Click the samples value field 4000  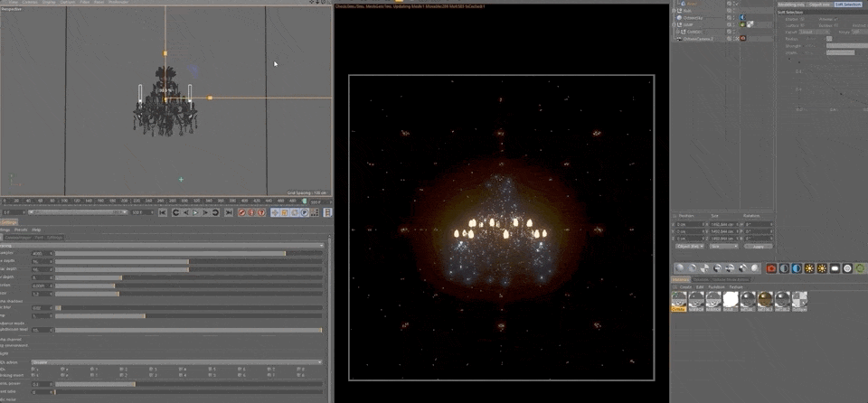(42, 253)
